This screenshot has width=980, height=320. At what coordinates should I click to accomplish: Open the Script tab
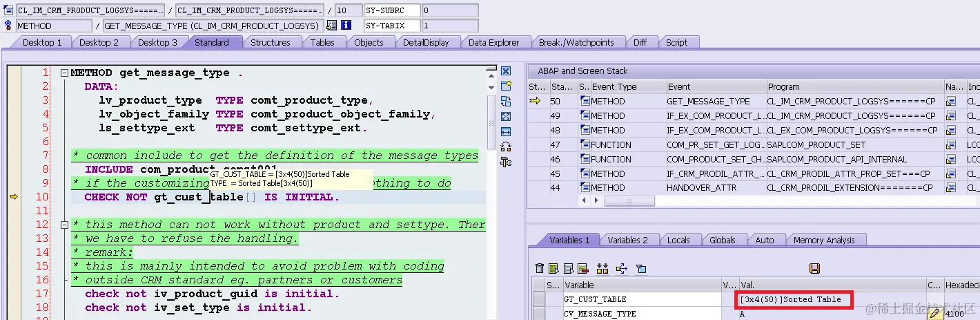676,43
